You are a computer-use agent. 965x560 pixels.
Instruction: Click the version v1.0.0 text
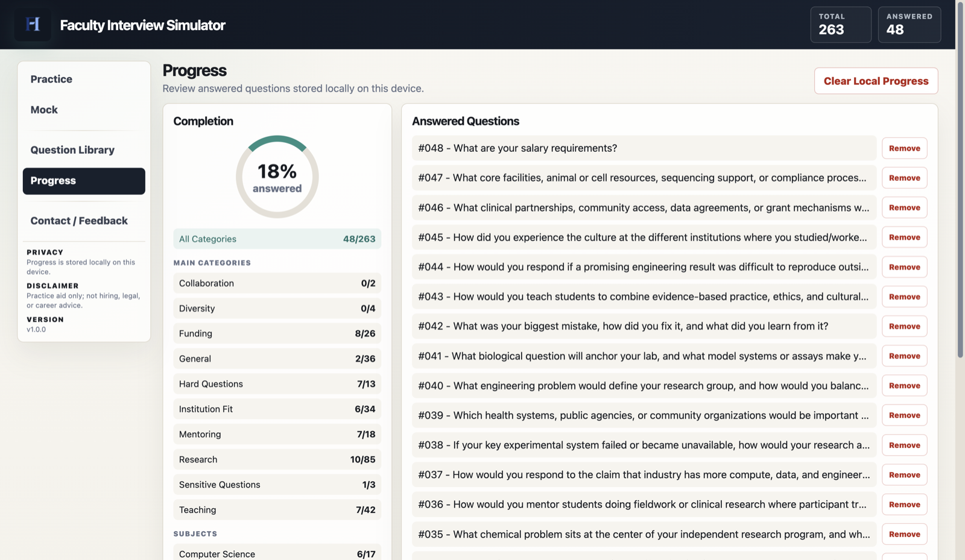click(x=36, y=329)
